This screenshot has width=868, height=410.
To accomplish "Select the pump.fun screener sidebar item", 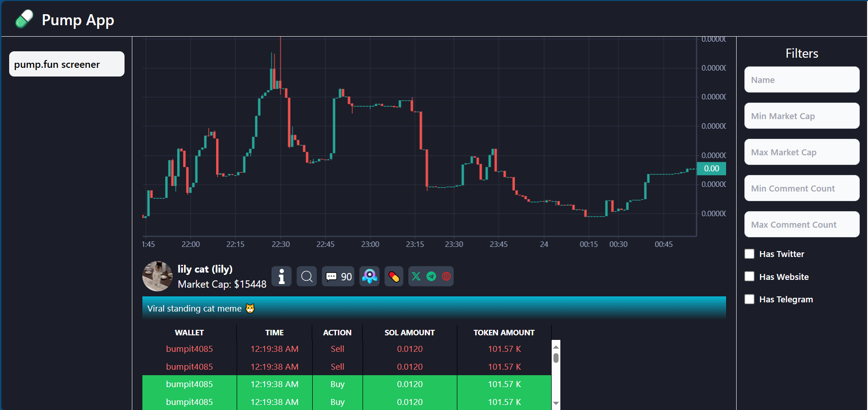I will pyautogui.click(x=67, y=64).
